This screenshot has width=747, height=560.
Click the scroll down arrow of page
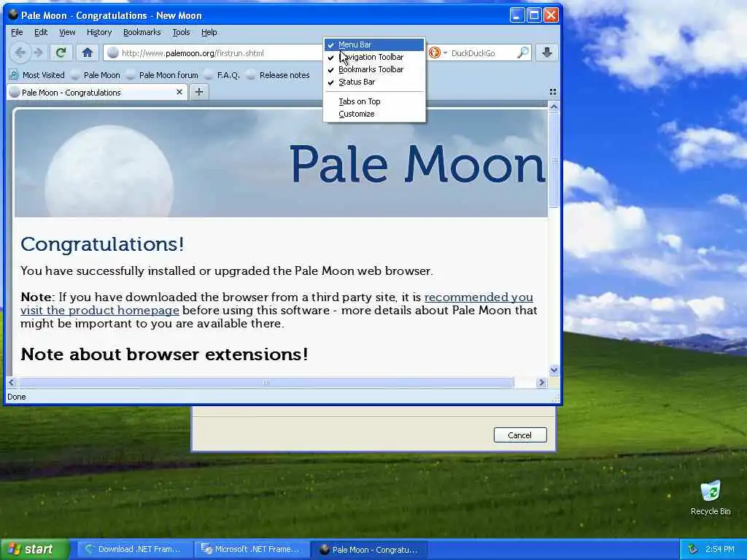tap(554, 370)
